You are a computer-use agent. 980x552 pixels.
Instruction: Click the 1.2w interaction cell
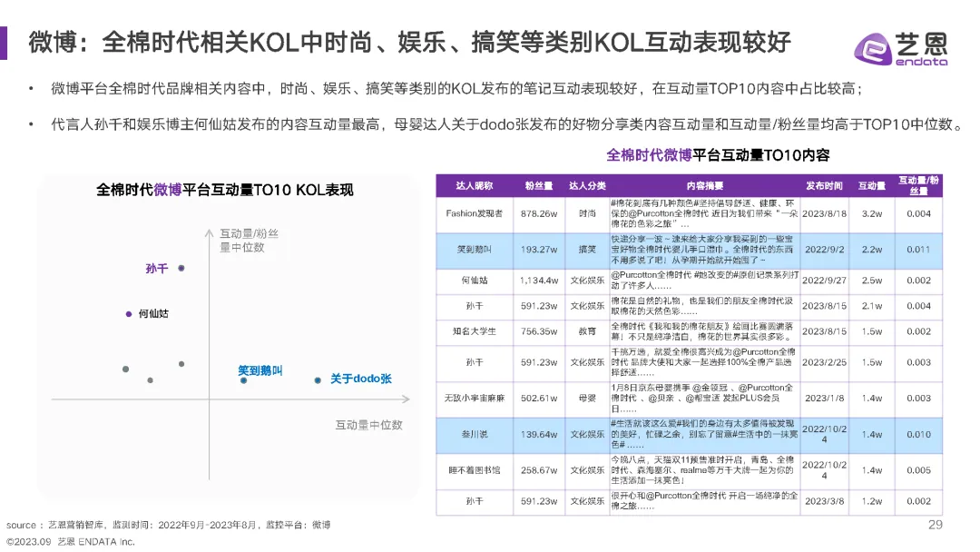click(871, 501)
